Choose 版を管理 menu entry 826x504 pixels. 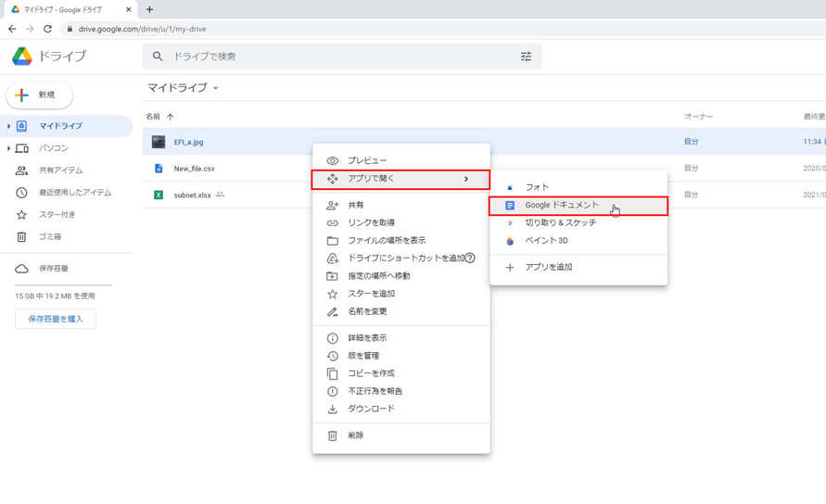[400, 356]
